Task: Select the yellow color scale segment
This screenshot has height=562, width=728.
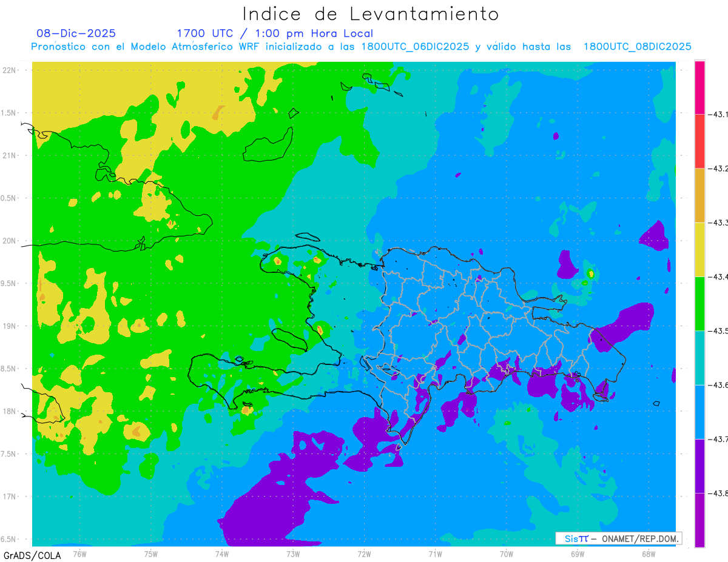Action: [699, 249]
